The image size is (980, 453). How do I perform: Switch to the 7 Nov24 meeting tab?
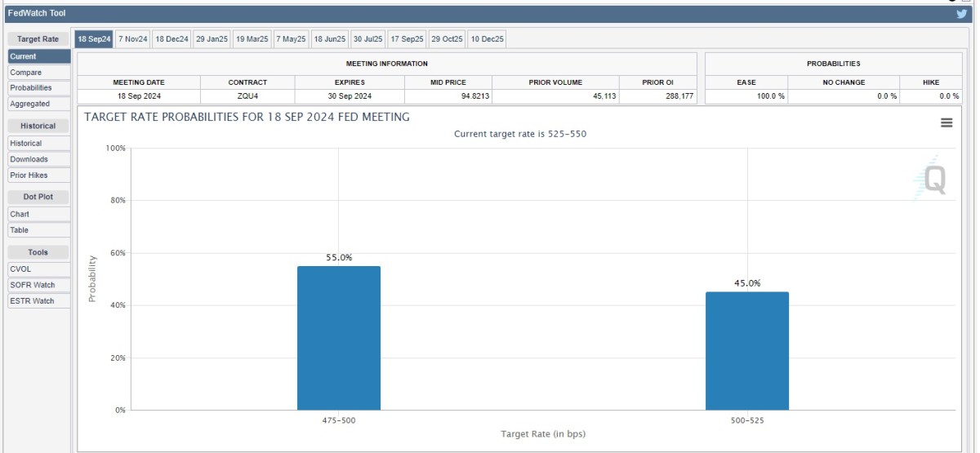[132, 39]
